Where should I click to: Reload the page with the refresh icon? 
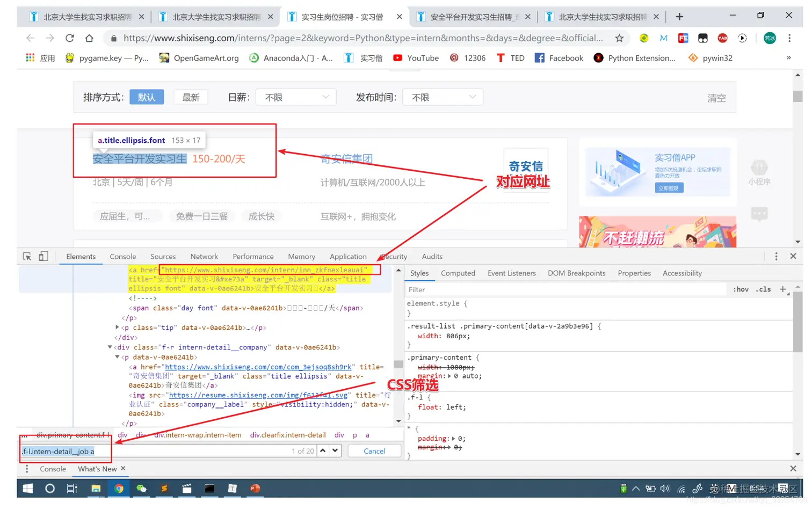click(70, 38)
